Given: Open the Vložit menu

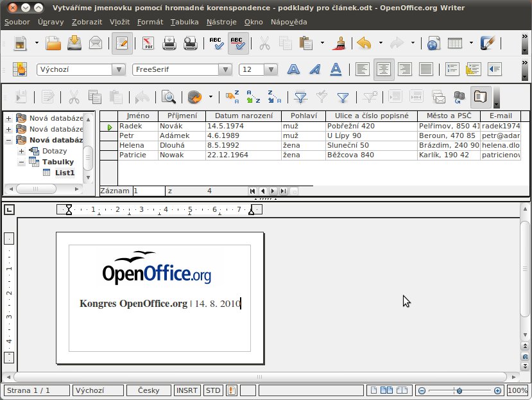Looking at the screenshot, I should (119, 22).
